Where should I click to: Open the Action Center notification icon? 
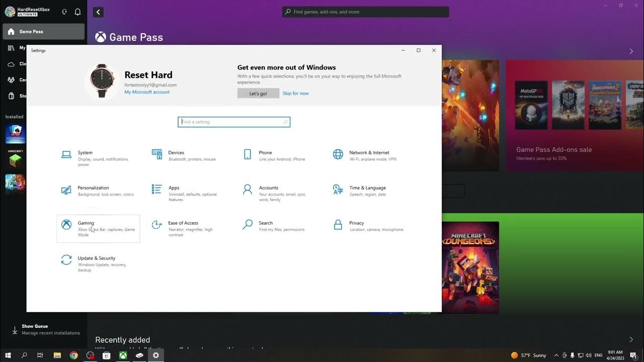pyautogui.click(x=633, y=355)
